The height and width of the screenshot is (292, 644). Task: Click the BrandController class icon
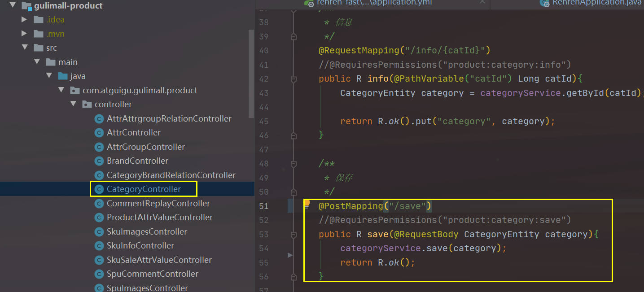click(99, 161)
